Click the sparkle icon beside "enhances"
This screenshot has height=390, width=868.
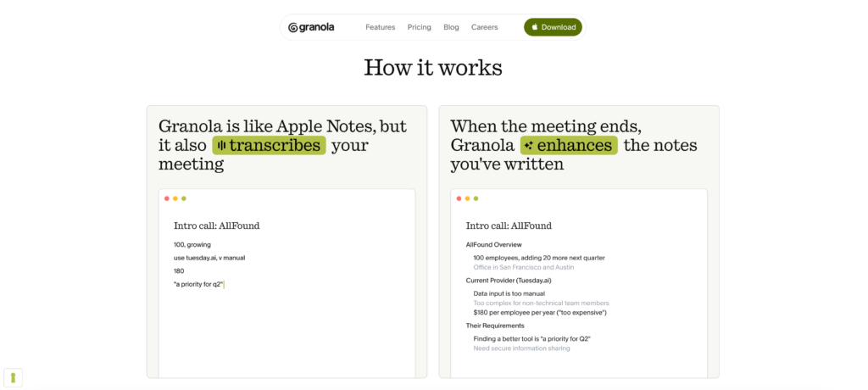coord(529,146)
